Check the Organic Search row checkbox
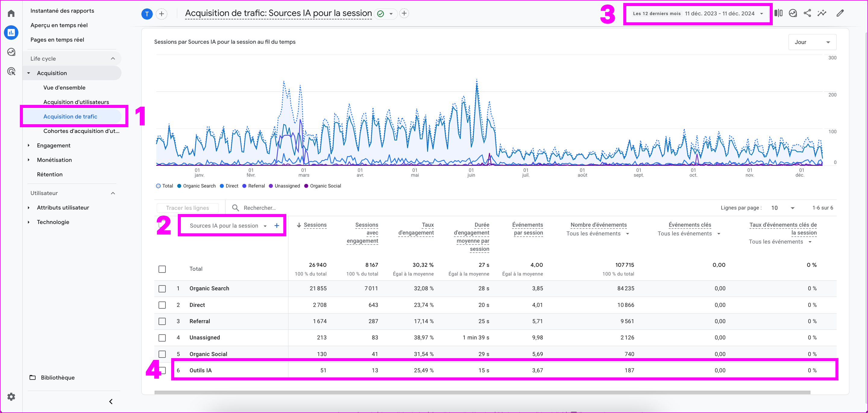The height and width of the screenshot is (413, 868). [x=162, y=288]
